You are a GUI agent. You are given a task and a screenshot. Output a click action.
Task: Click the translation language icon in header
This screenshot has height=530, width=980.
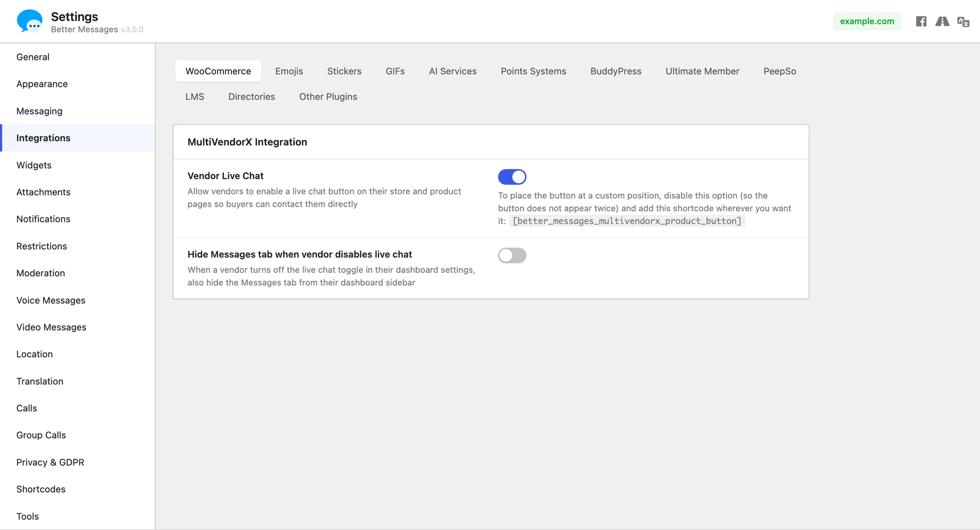click(x=963, y=22)
